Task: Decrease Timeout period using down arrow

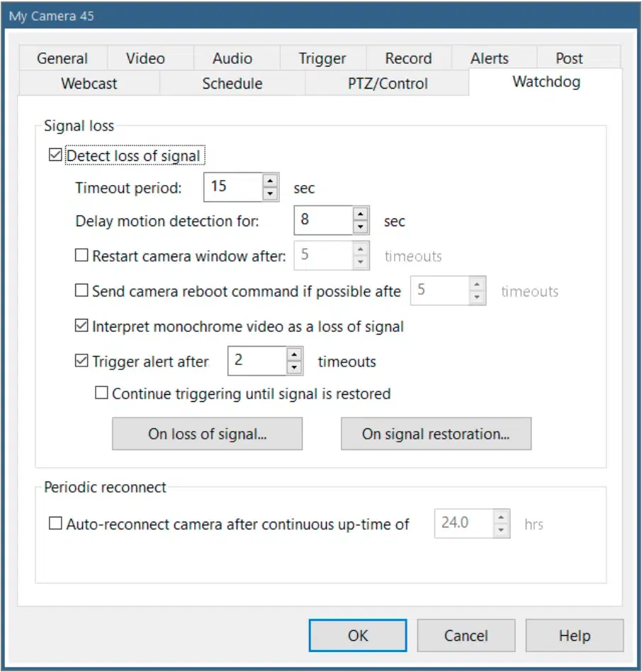Action: click(270, 194)
